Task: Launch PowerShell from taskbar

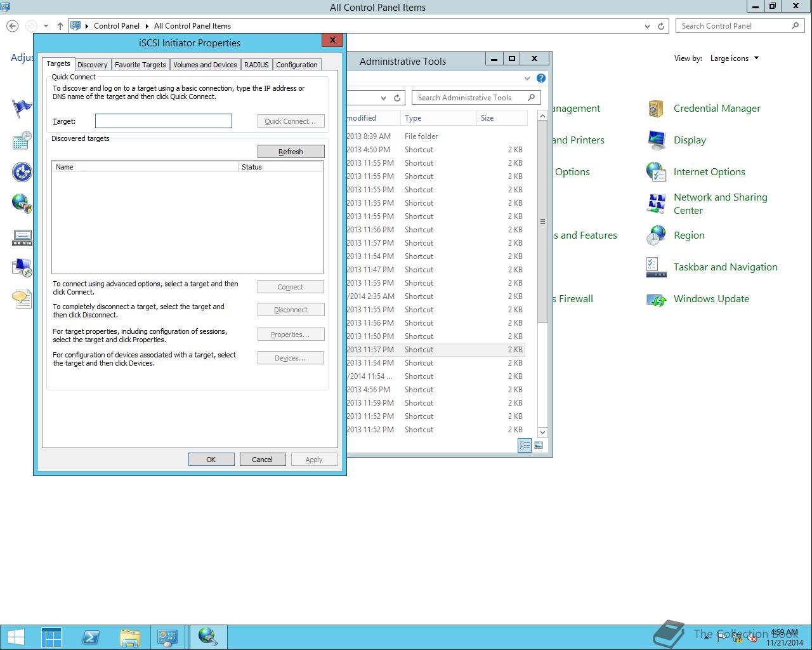Action: coord(91,637)
